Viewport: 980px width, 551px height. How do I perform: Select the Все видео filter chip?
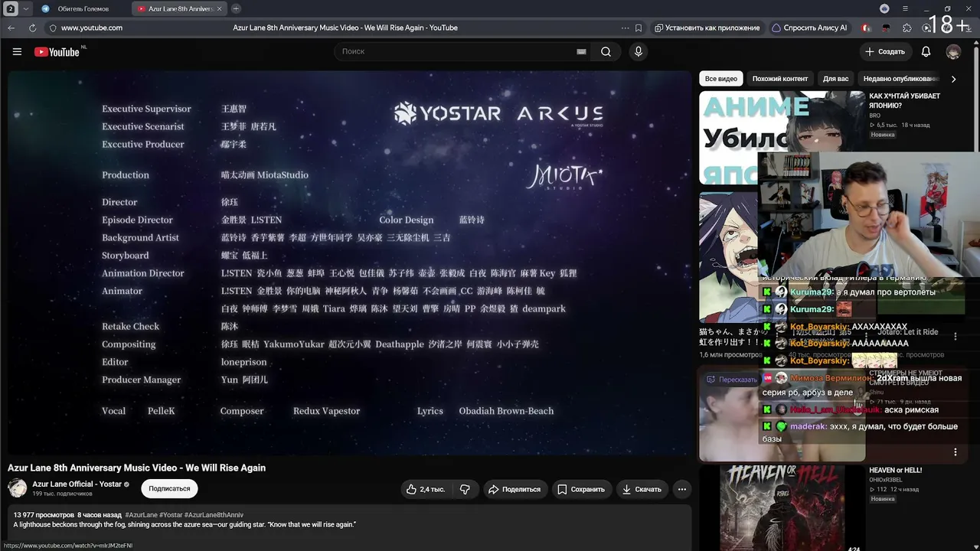click(721, 79)
